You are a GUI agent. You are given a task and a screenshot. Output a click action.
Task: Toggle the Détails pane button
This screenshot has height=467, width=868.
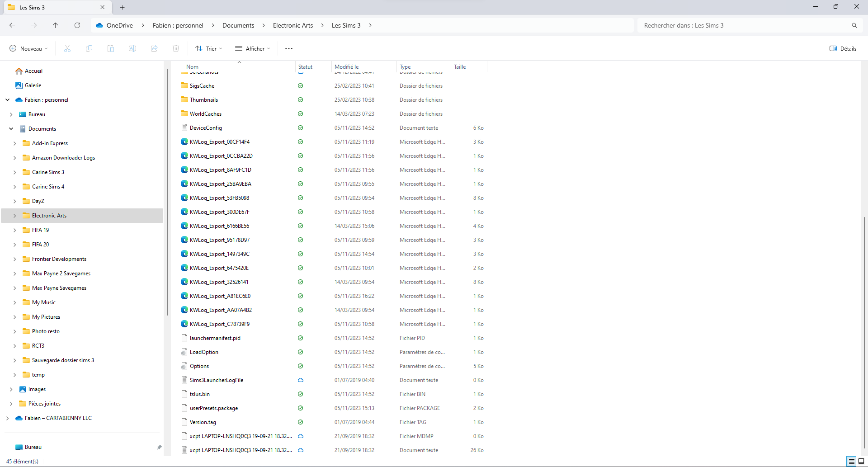coord(843,48)
